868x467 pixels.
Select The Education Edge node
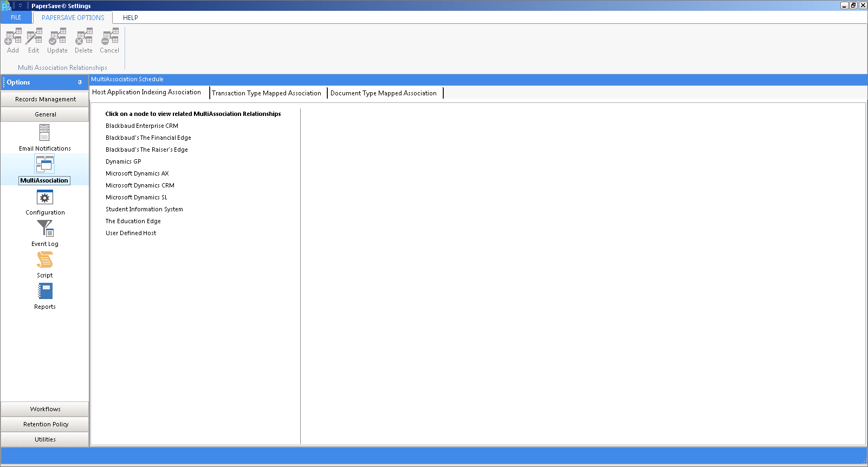(133, 221)
